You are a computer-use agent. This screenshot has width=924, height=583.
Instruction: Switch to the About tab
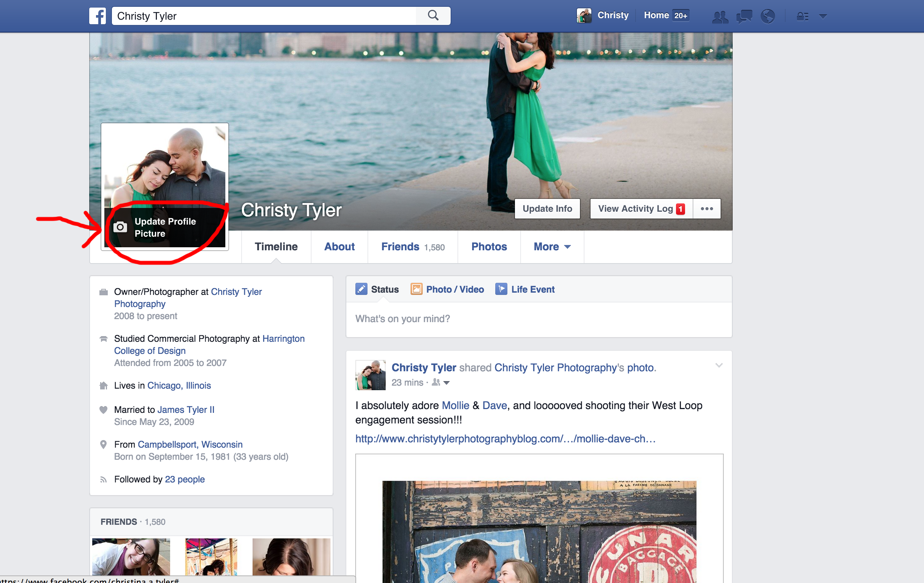pyautogui.click(x=339, y=247)
